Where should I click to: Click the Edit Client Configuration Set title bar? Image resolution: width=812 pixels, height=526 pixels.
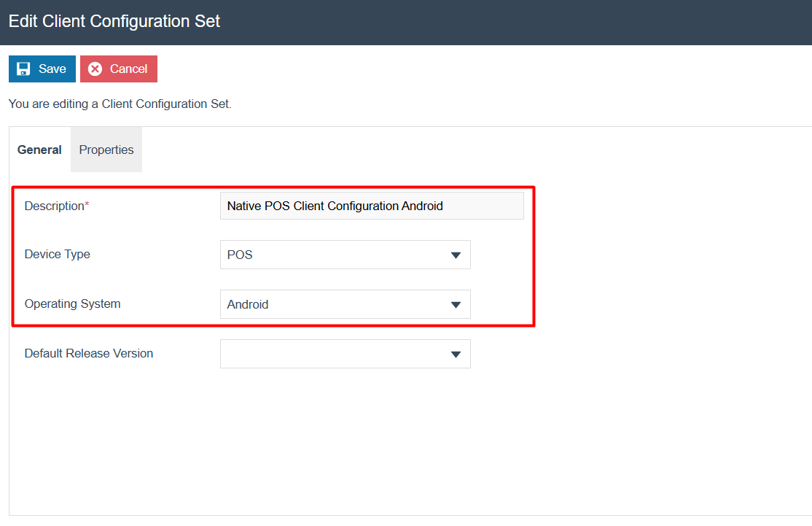pyautogui.click(x=114, y=21)
